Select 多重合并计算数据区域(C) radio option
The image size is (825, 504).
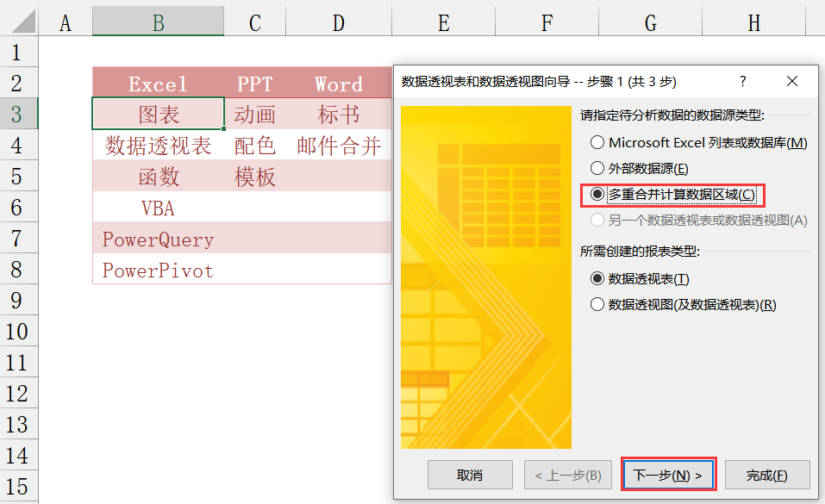(673, 195)
